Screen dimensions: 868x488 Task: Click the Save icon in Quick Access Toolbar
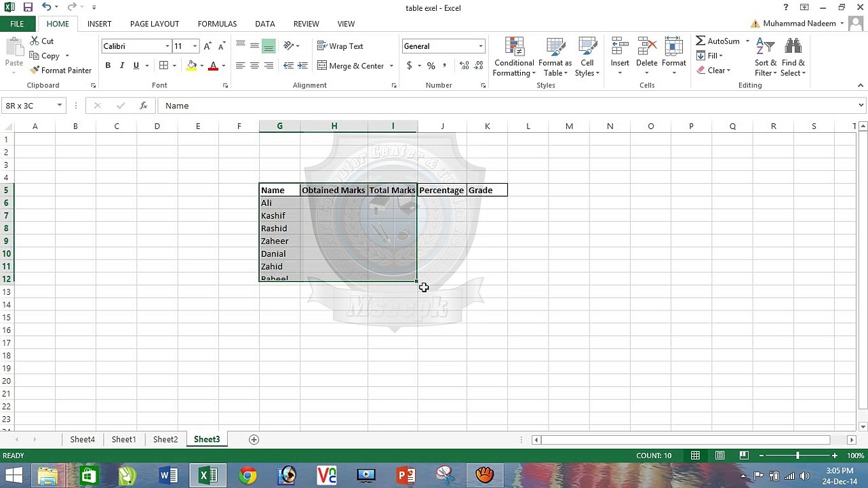coord(28,7)
